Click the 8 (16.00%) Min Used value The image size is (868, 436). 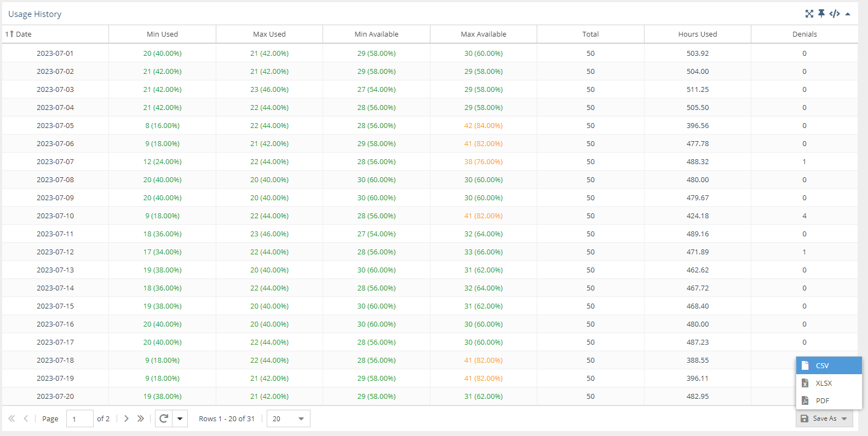tap(162, 125)
